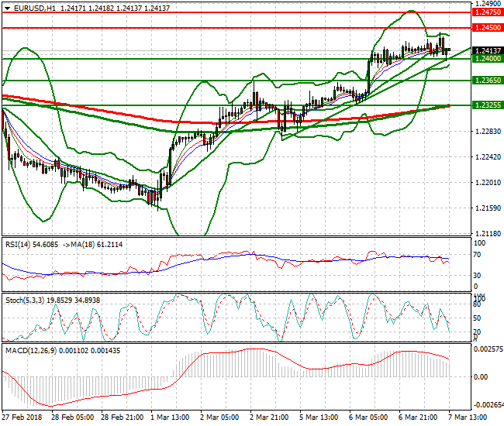Select the green 1.24000 price label
Image resolution: width=504 pixels, height=426 pixels.
point(487,59)
